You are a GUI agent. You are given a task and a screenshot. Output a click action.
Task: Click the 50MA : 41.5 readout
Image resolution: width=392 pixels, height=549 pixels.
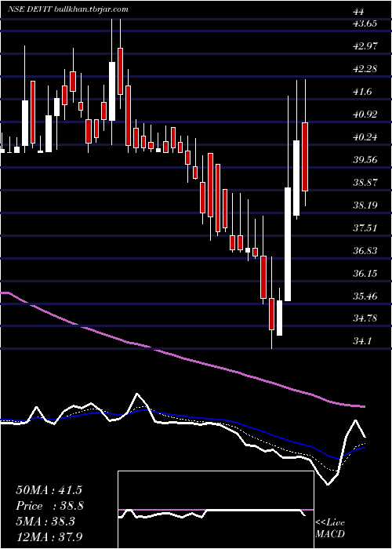tap(49, 490)
